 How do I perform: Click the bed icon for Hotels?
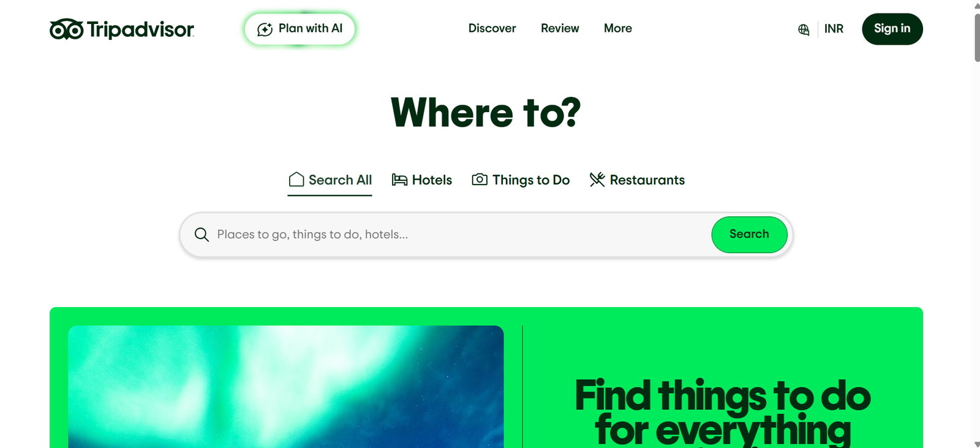coord(399,180)
